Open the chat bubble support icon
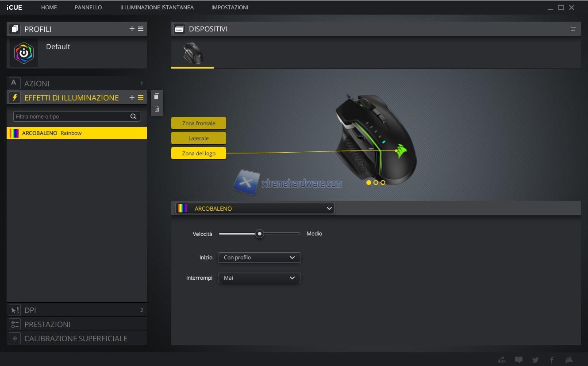This screenshot has height=366, width=588. point(519,360)
